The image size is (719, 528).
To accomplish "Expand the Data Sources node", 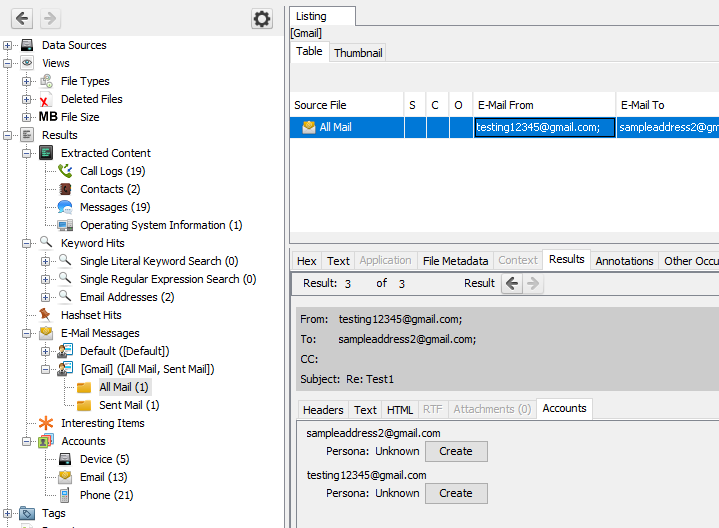I will pos(8,45).
